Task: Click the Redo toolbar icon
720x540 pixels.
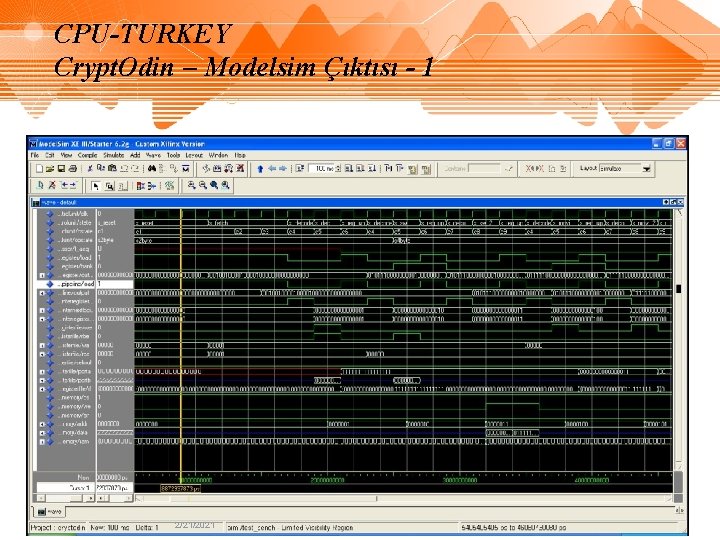Action: (x=135, y=169)
